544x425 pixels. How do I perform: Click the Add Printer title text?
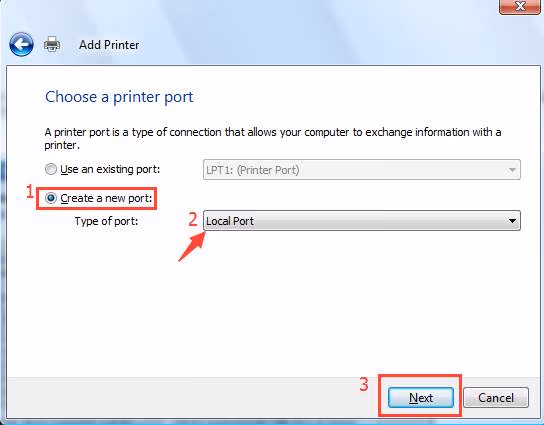[109, 45]
